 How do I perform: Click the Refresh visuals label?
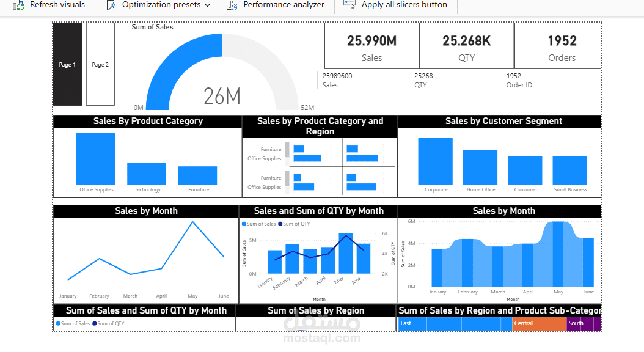click(x=57, y=5)
